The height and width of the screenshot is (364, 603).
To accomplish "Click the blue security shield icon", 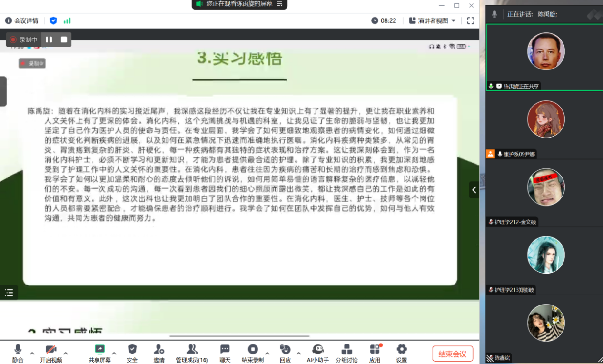I will [53, 20].
